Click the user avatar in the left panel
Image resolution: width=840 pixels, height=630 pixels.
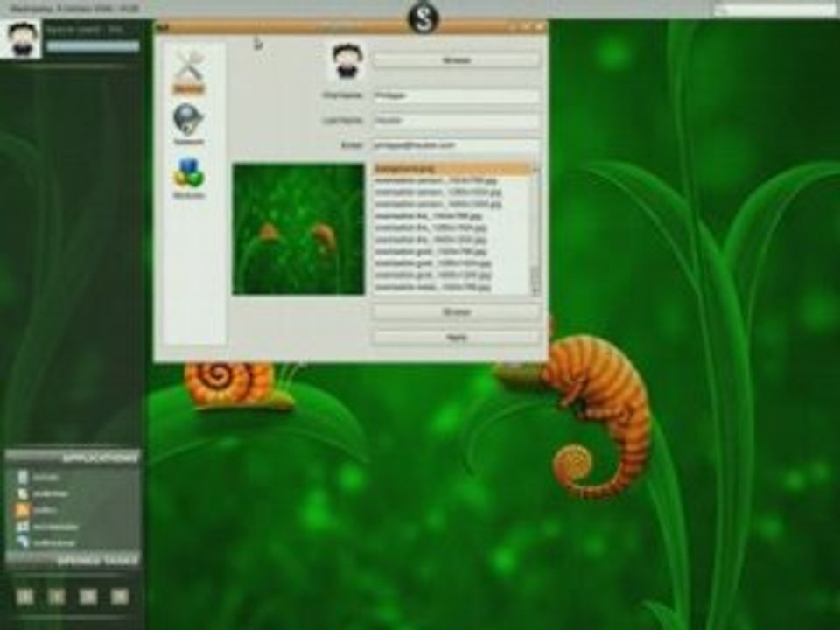coord(21,38)
